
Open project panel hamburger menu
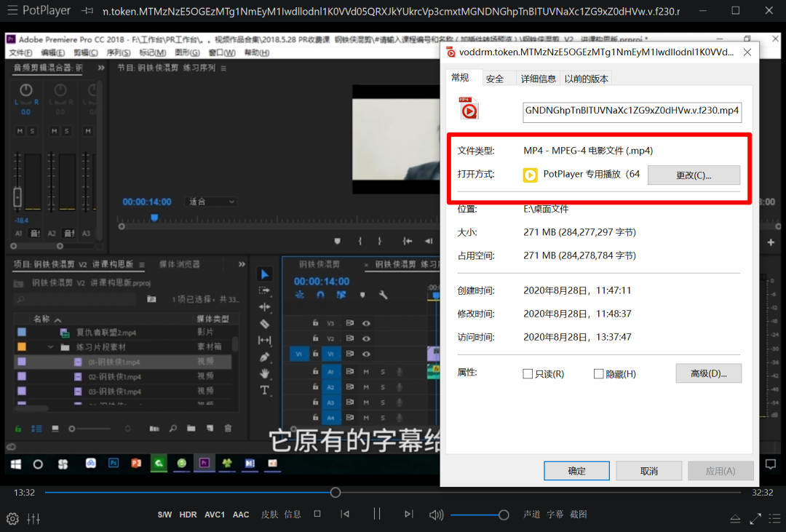(142, 264)
